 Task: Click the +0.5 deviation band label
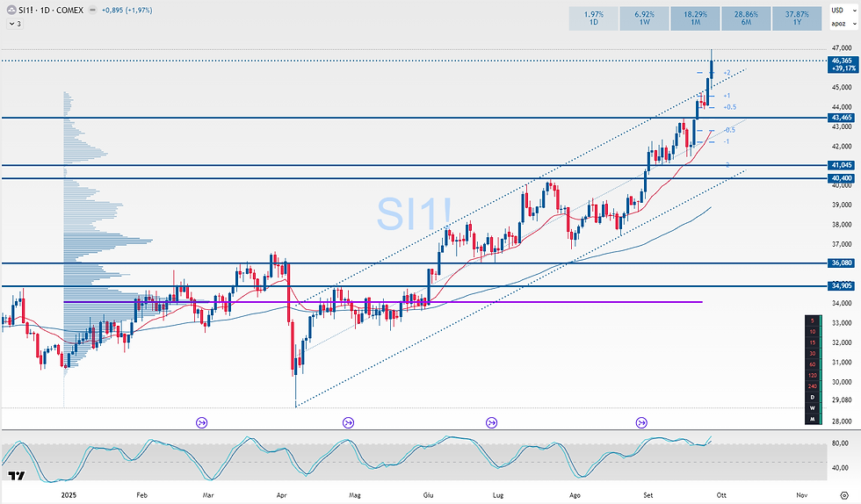tap(730, 107)
